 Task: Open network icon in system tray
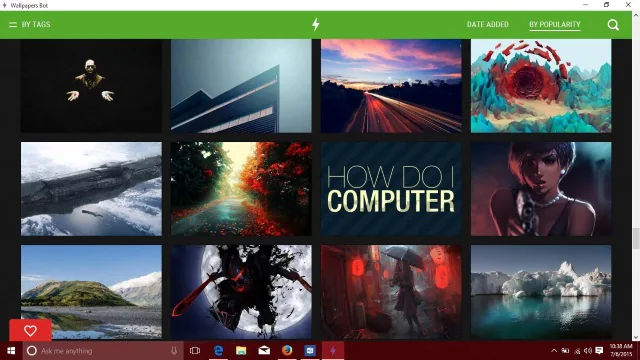(577, 351)
